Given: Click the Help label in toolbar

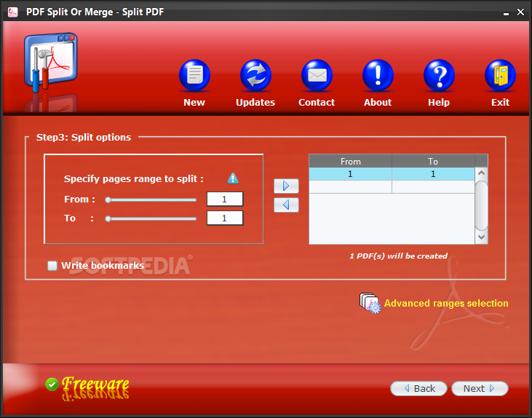Looking at the screenshot, I should pyautogui.click(x=439, y=102).
